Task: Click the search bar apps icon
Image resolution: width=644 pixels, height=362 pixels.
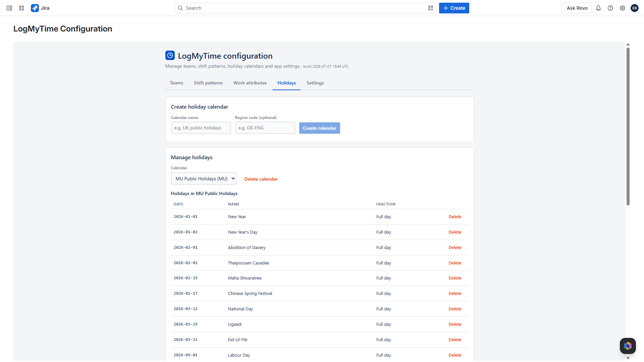Action: (431, 8)
